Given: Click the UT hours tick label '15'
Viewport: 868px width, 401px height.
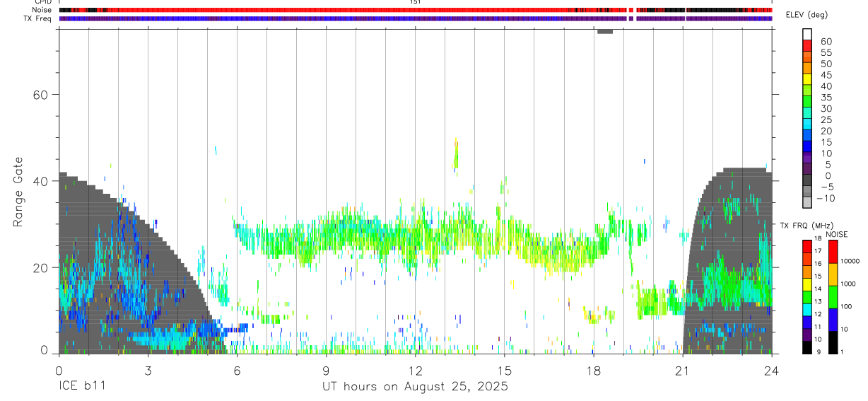Looking at the screenshot, I should (x=505, y=369).
